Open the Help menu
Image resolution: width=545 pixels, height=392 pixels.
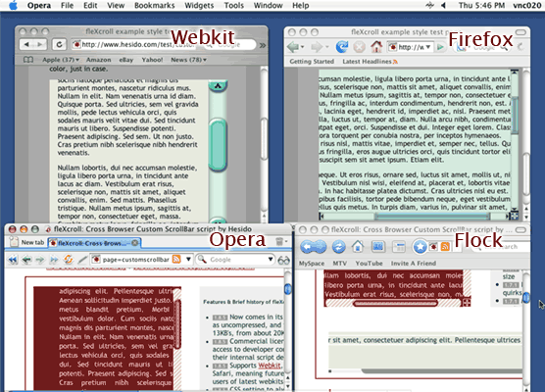[300, 6]
